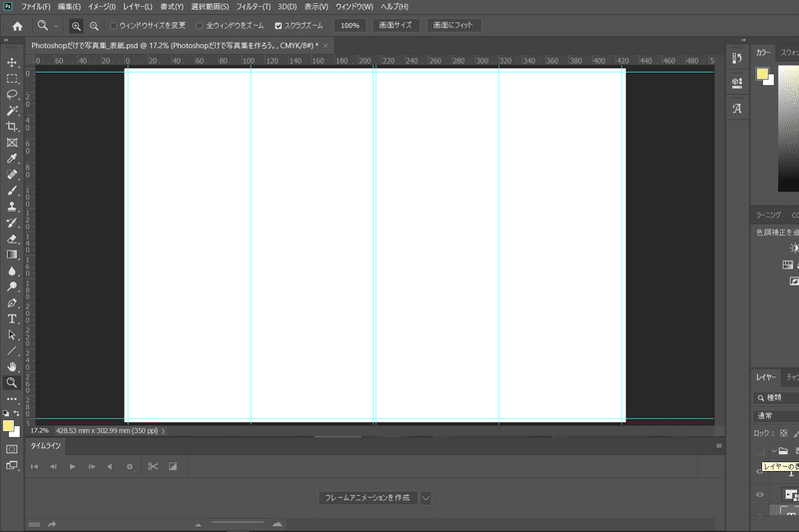
Task: Open the イメージ(I) menu
Action: pos(102,7)
